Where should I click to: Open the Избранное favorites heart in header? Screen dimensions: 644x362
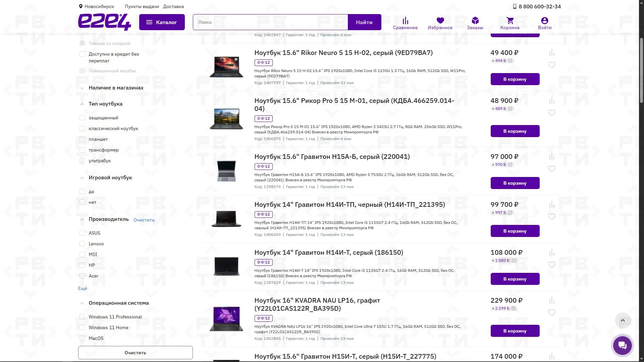pyautogui.click(x=440, y=23)
